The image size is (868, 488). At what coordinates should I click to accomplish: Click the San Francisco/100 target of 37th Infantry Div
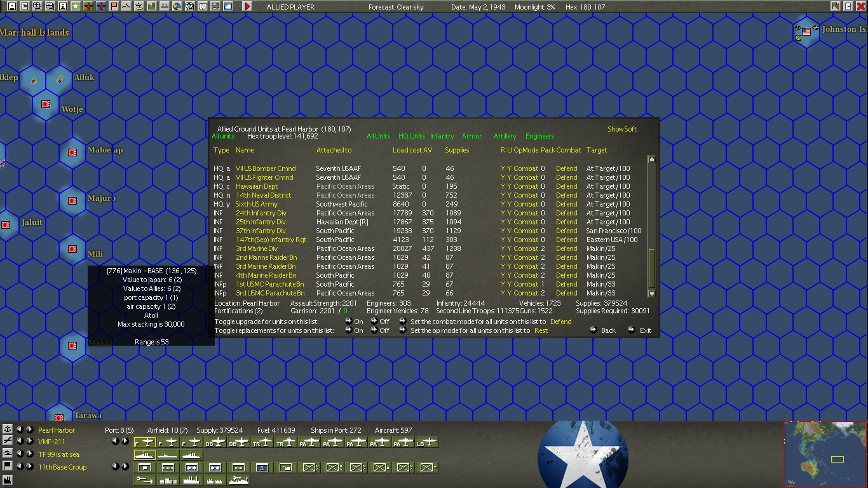click(x=614, y=231)
